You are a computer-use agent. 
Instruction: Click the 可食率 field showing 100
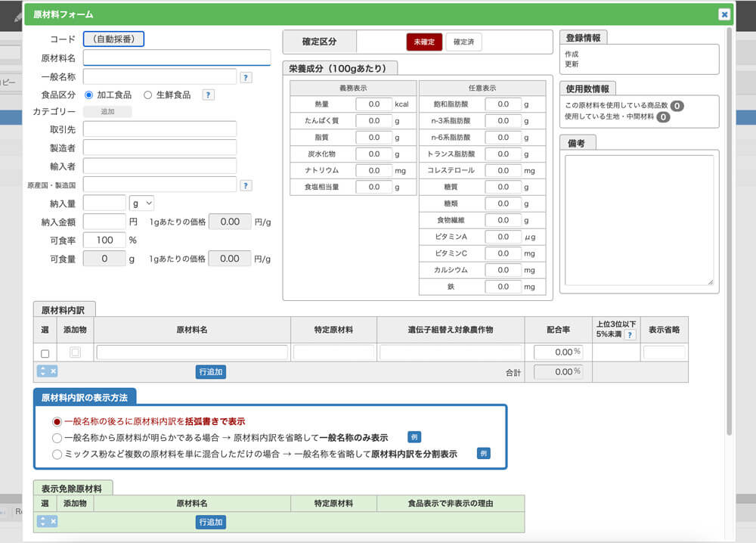(104, 240)
